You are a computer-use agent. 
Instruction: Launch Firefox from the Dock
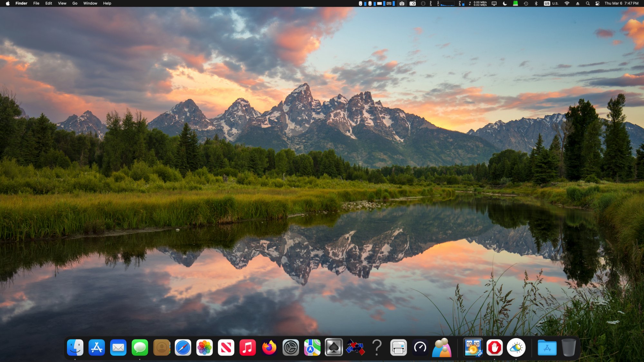(x=269, y=348)
